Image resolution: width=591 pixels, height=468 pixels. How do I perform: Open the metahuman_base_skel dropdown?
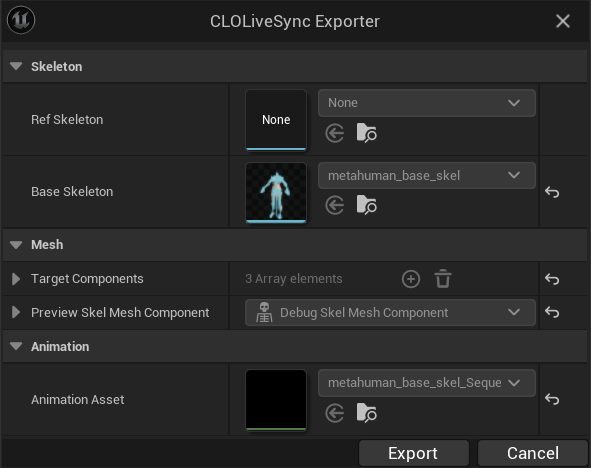click(x=427, y=176)
